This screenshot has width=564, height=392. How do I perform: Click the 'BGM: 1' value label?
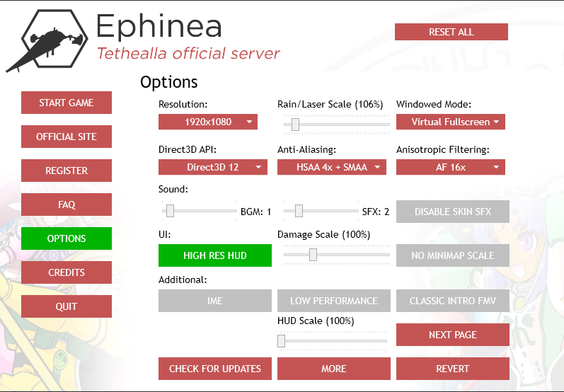click(x=255, y=212)
